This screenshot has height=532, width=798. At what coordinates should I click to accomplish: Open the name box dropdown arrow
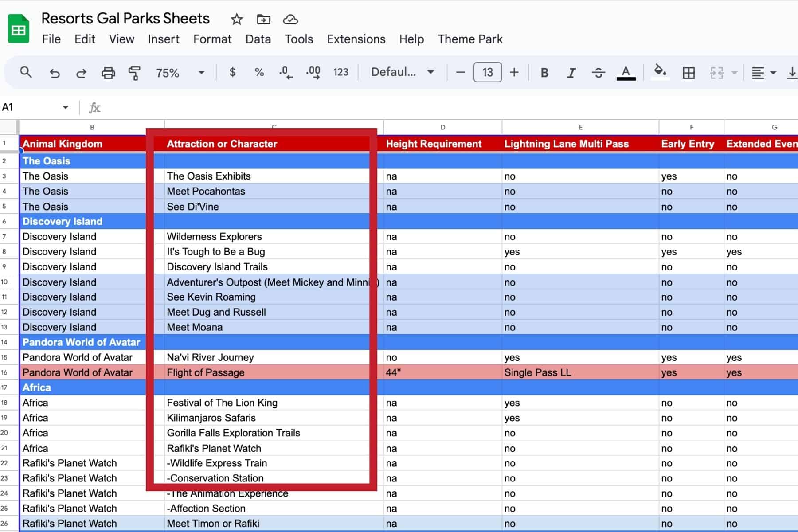click(66, 107)
